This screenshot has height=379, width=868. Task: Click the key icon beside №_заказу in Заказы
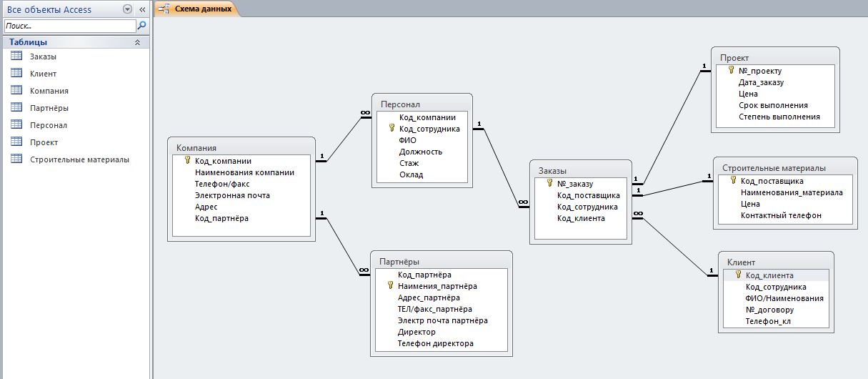(549, 184)
